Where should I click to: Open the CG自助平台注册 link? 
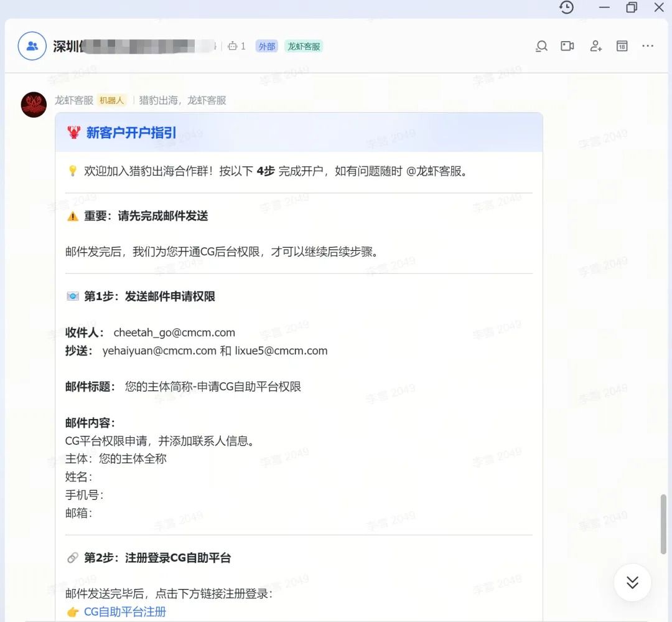(x=124, y=611)
